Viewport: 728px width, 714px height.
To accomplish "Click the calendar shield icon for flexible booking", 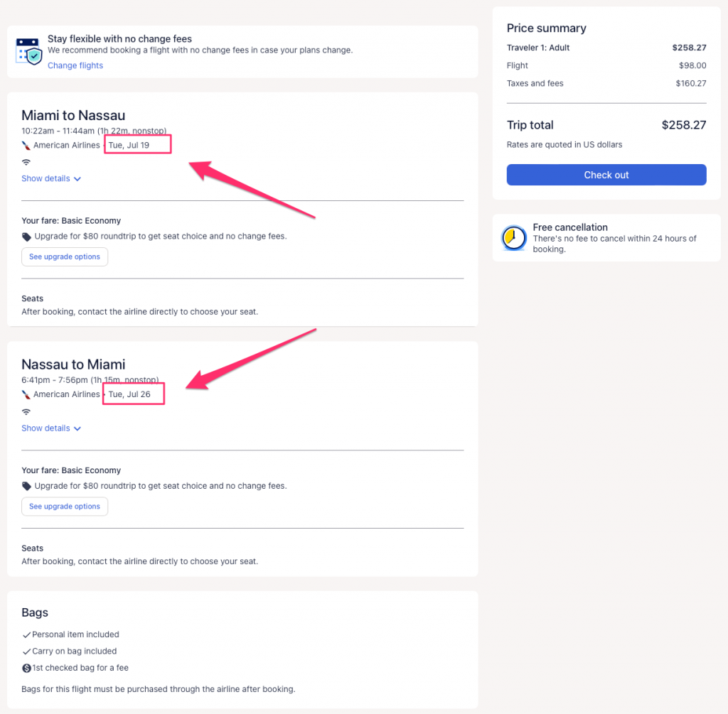I will [29, 51].
